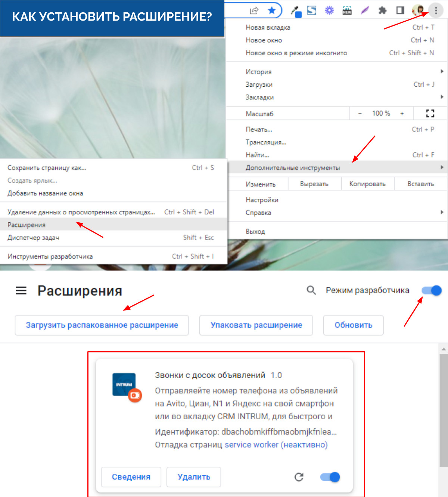Choose Удаление данных о просмотренных страницах...
The width and height of the screenshot is (448, 497).
(x=113, y=212)
